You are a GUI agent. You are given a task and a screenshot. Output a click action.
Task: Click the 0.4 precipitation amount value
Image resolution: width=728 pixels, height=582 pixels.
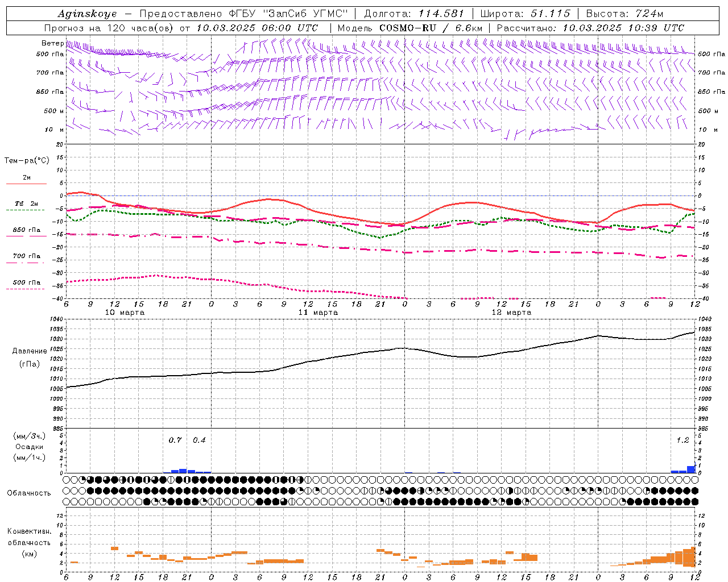pos(199,440)
